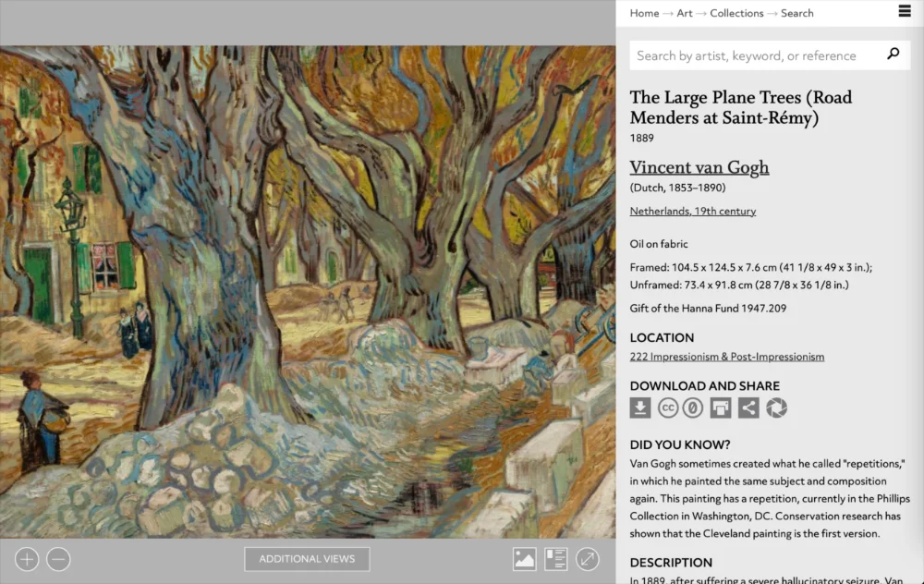Image resolution: width=924 pixels, height=584 pixels.
Task: Go to Home breadcrumb
Action: (644, 13)
